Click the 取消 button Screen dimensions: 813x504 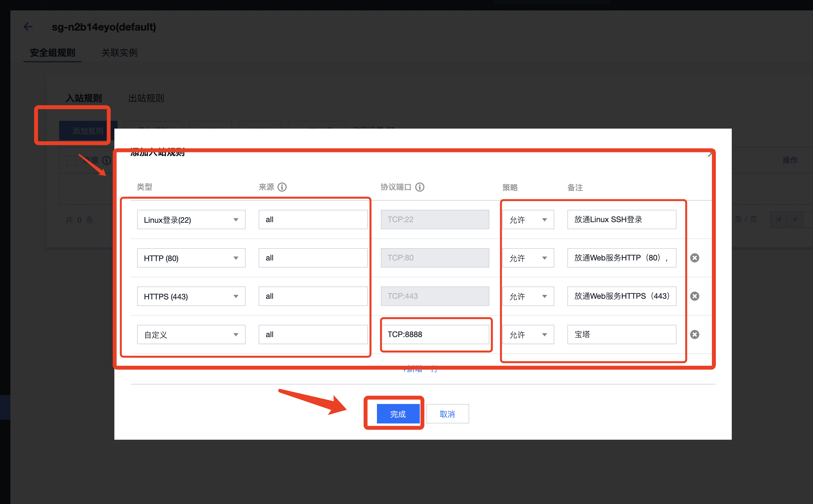(447, 414)
